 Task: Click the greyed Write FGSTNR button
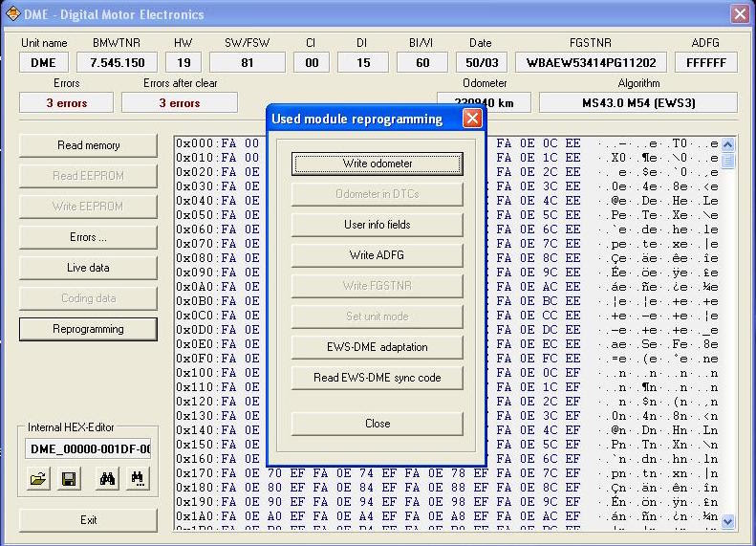[377, 286]
